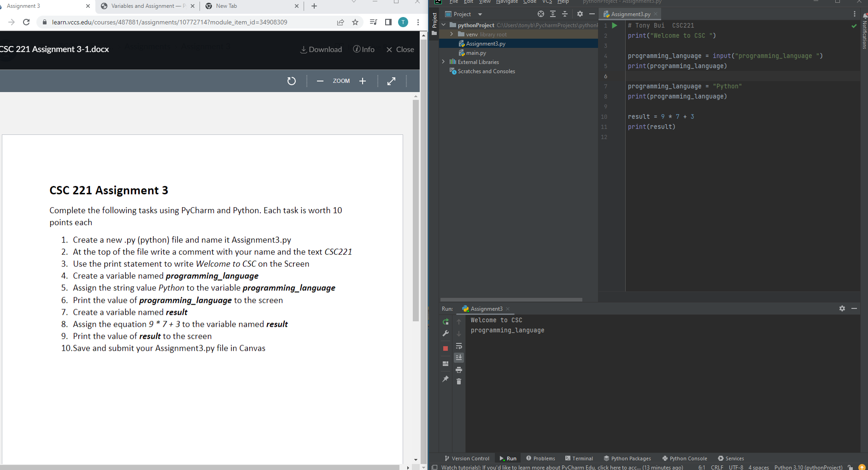The width and height of the screenshot is (868, 470).
Task: Expand the venv library root folder
Action: (452, 34)
